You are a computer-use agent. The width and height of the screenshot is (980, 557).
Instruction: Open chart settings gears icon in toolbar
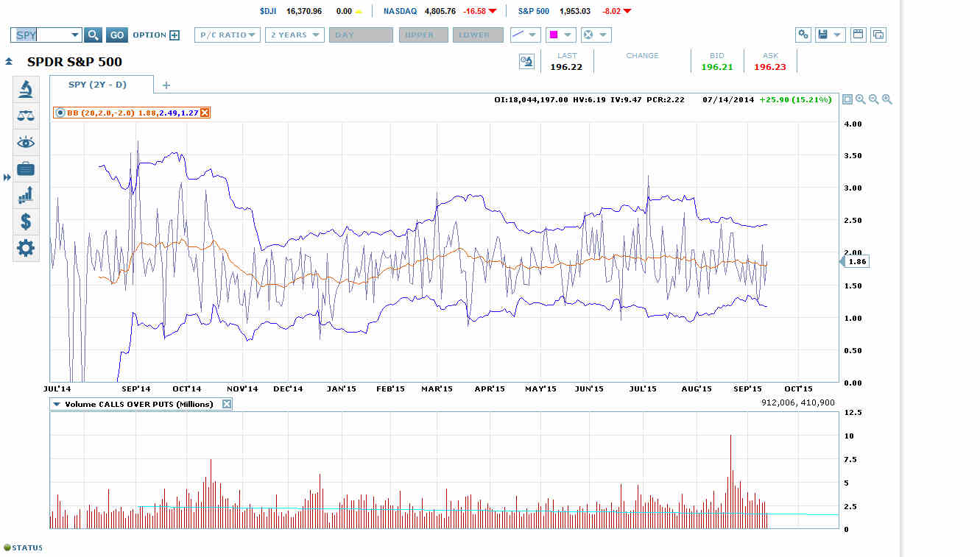point(803,35)
